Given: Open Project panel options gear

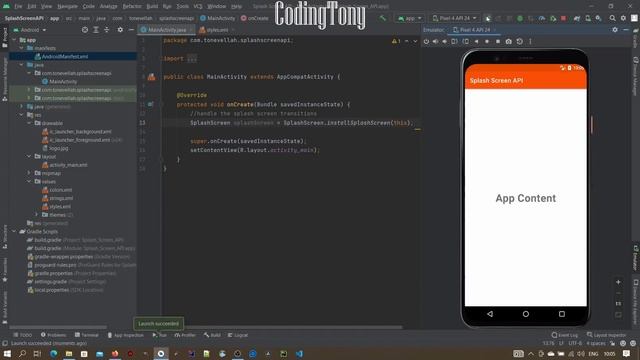Looking at the screenshot, I should (120, 30).
